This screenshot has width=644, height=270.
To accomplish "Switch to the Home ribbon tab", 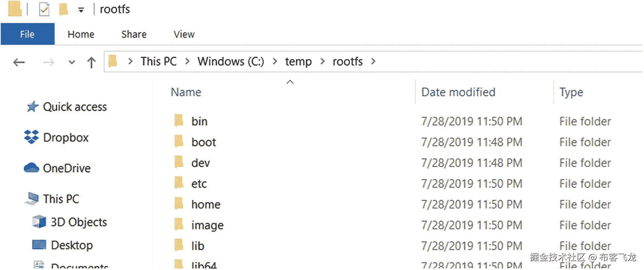I will pyautogui.click(x=81, y=34).
